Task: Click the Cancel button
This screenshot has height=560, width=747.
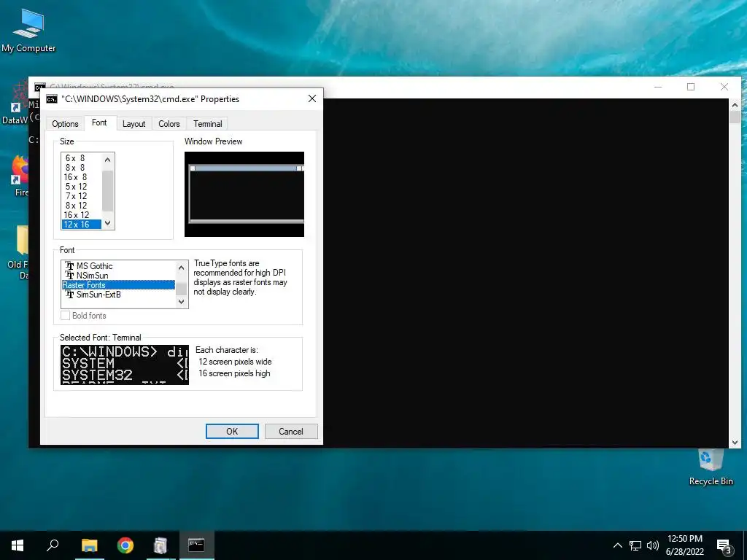Action: click(291, 432)
